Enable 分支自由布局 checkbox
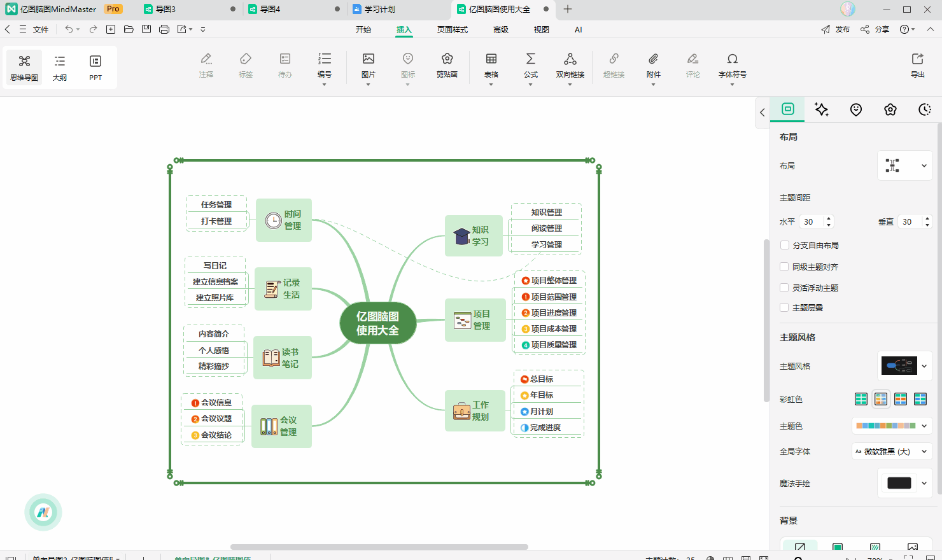The height and width of the screenshot is (560, 942). (784, 245)
